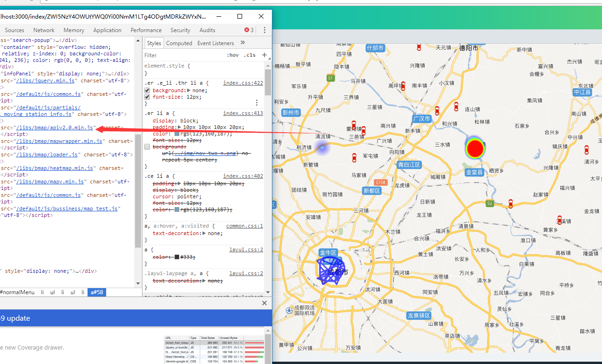Click the S2 road shield on the map

pos(489,203)
